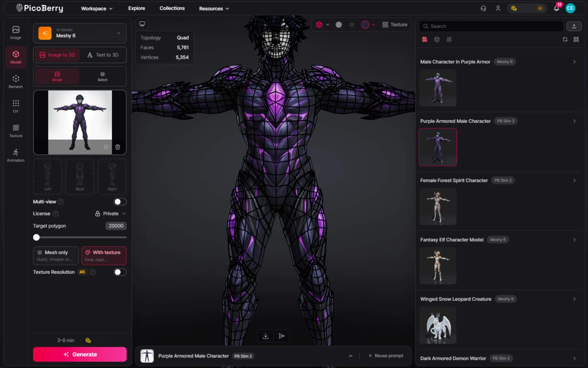This screenshot has height=368, width=588.
Task: Expand Purple Armored Male Character entry chevron
Action: [574, 121]
